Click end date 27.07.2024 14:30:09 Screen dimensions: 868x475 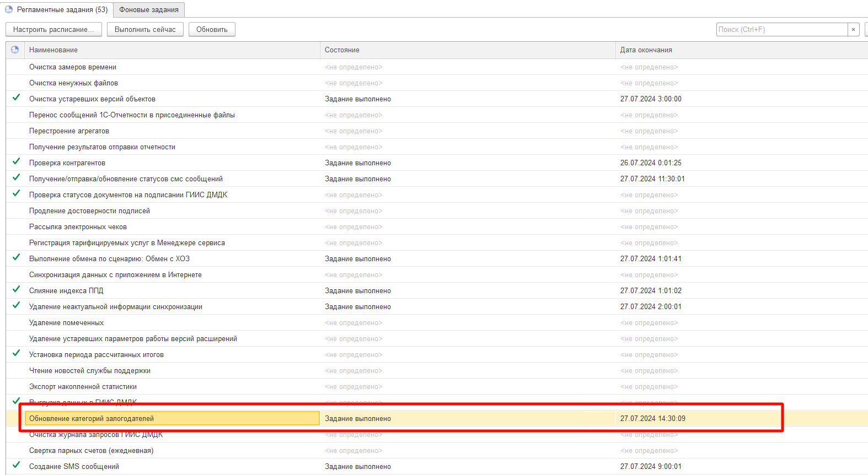pos(653,418)
